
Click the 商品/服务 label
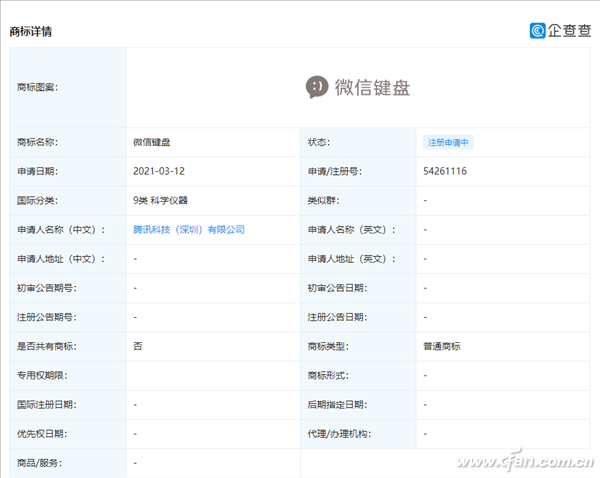[x=39, y=463]
